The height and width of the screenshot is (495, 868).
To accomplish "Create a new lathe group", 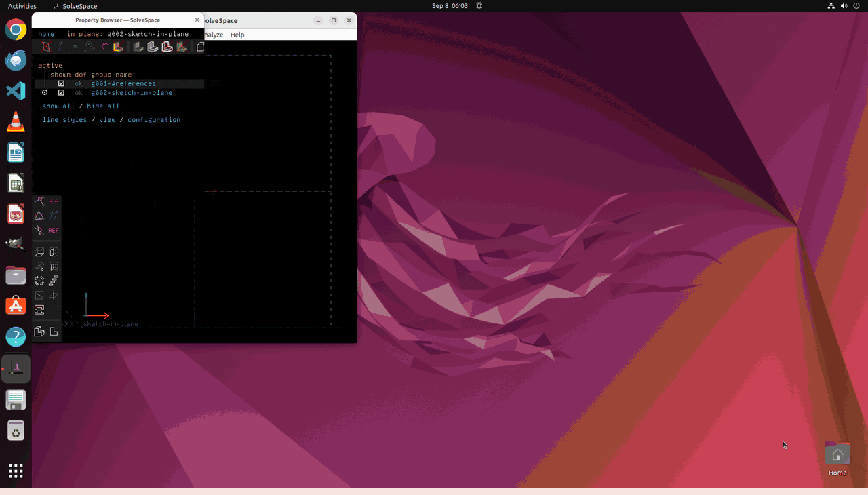I will (54, 252).
